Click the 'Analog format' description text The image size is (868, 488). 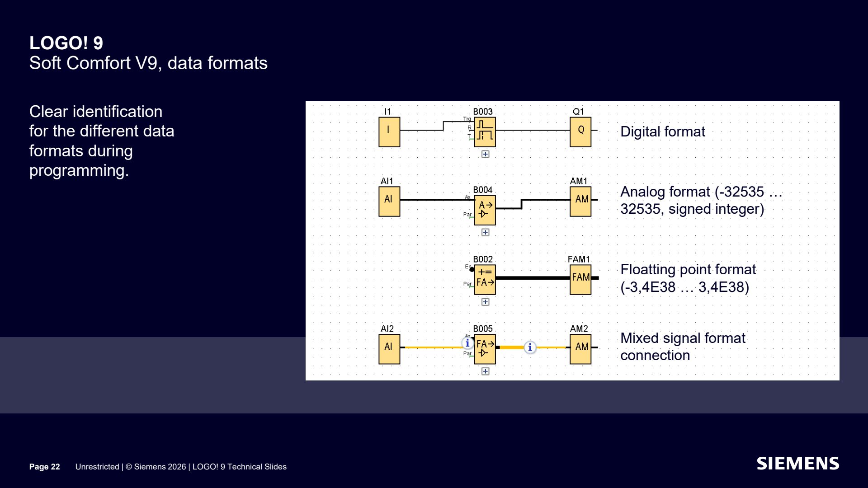tap(701, 200)
